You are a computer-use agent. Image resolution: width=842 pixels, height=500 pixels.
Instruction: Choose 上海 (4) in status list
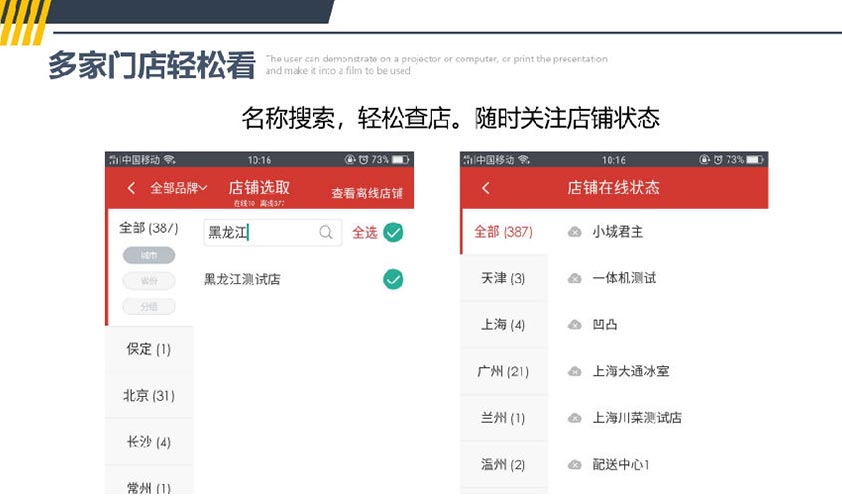[504, 324]
